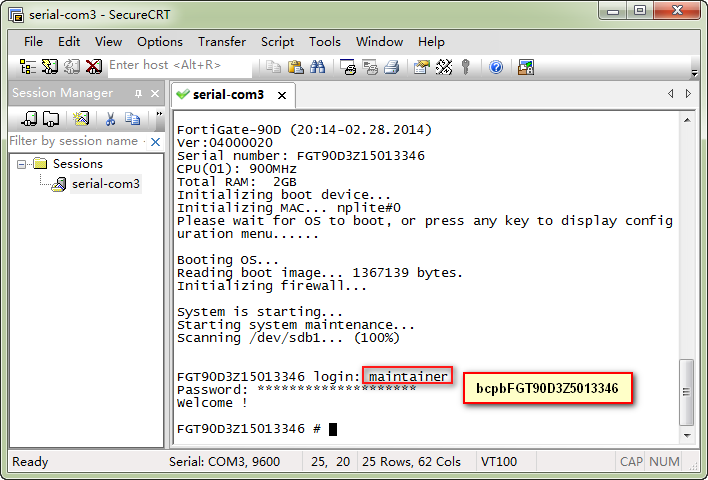Click the Print Selection toolbar icon

370,67
